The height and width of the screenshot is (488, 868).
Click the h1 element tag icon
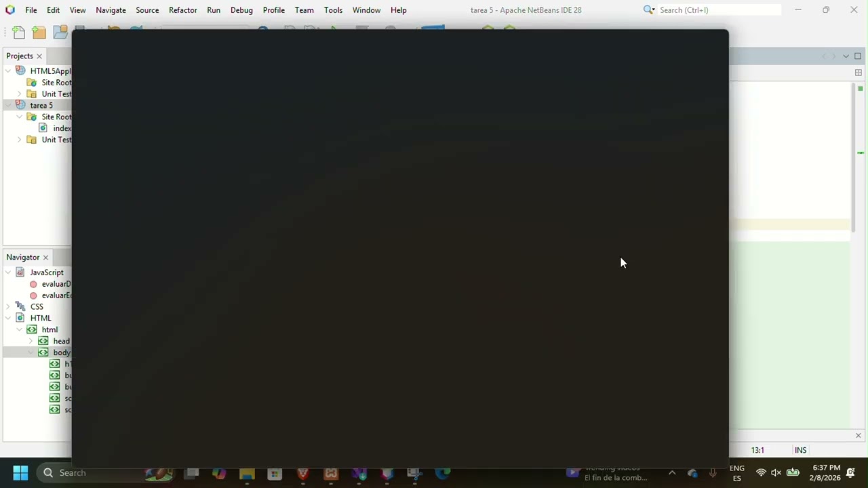55,364
